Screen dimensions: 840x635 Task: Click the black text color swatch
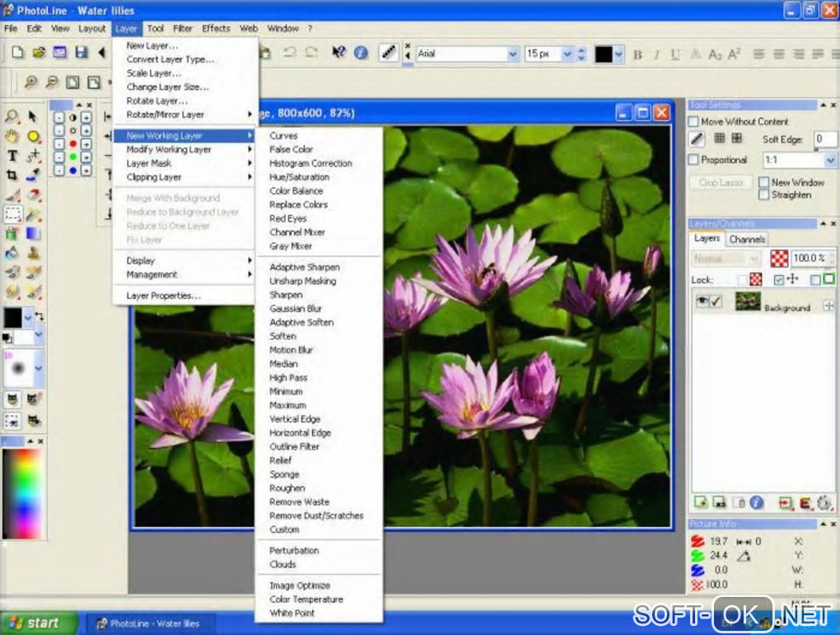point(603,54)
